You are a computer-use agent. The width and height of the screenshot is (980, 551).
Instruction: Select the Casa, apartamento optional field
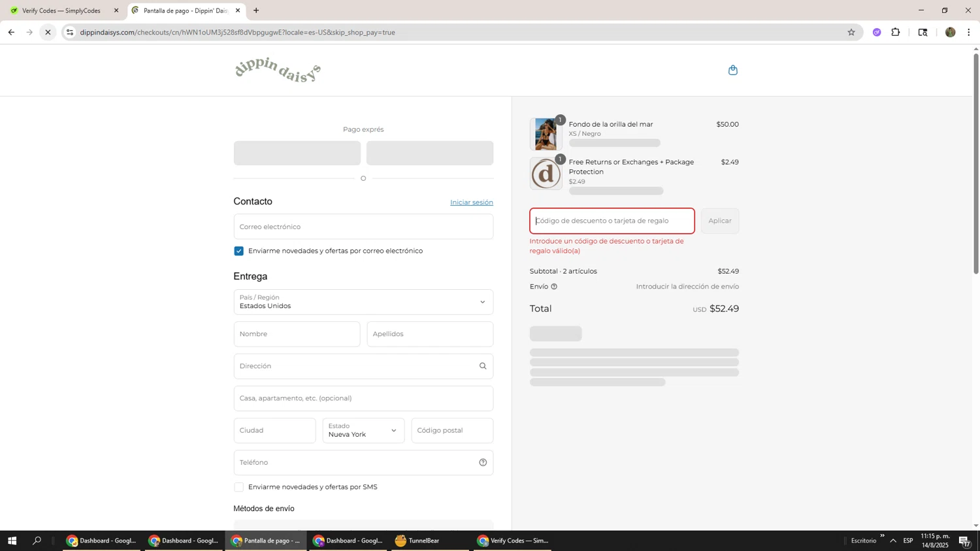pos(363,398)
